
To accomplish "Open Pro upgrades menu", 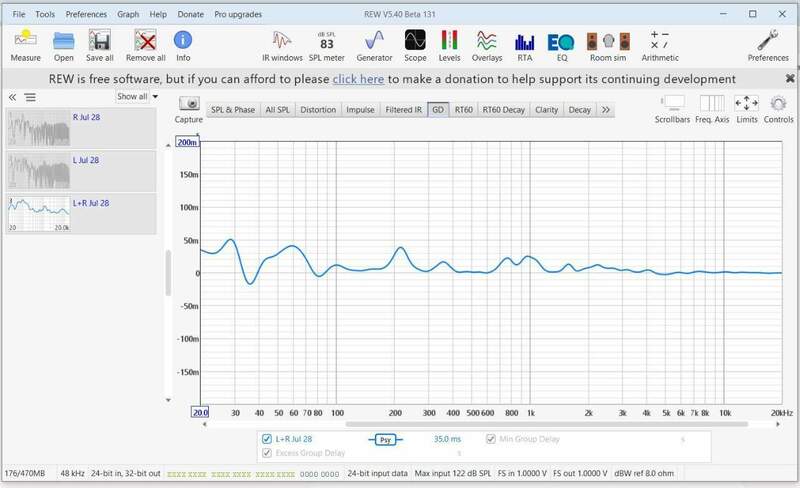I will [238, 14].
